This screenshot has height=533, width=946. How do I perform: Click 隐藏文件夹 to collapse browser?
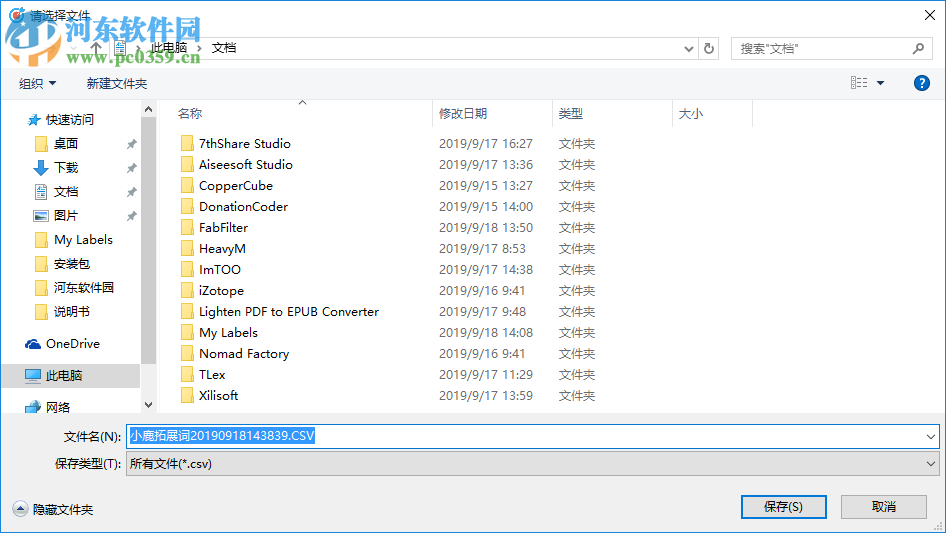click(x=53, y=509)
